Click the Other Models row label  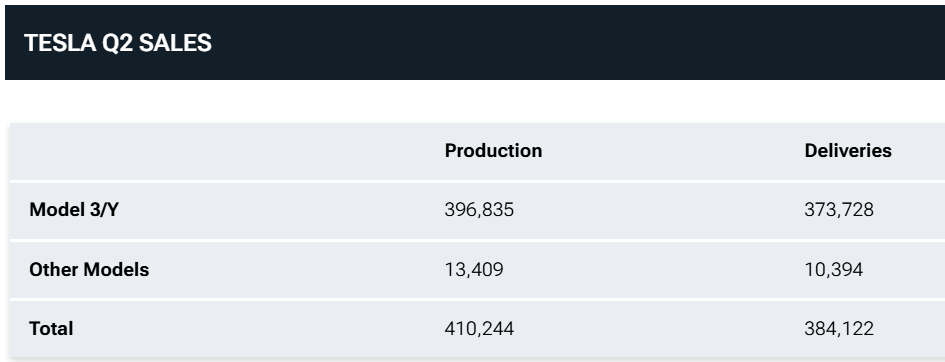point(89,269)
